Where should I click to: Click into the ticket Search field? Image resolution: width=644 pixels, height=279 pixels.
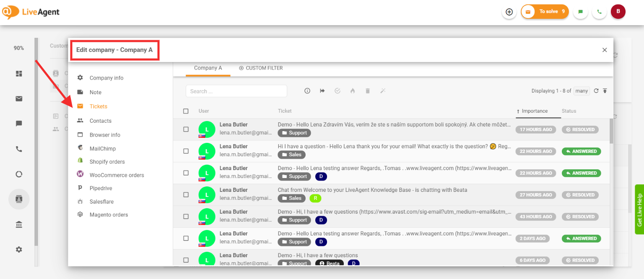[236, 91]
